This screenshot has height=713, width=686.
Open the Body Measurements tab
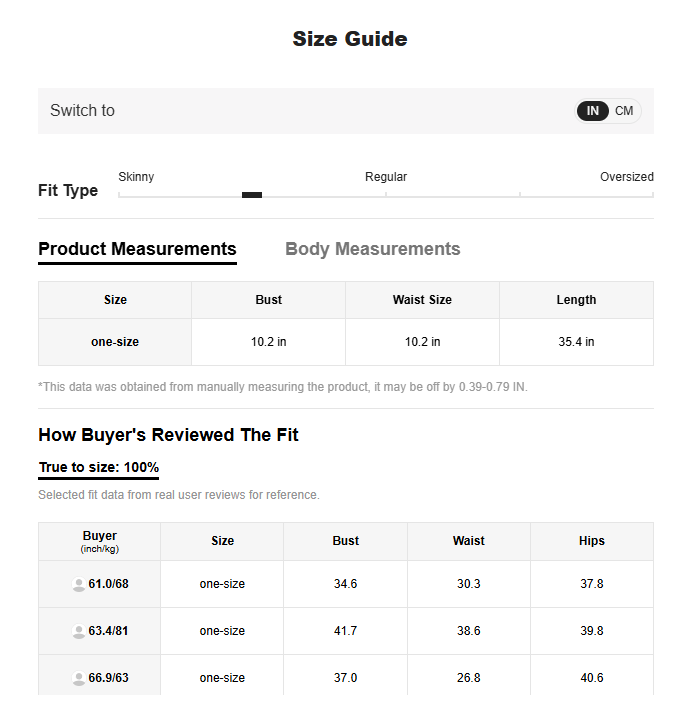[373, 249]
